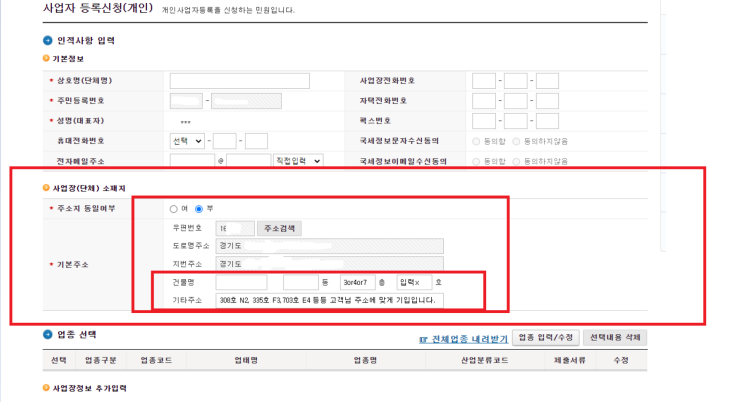The width and height of the screenshot is (743, 402).
Task: Click the middle 사업장전화번호 box
Action: [516, 81]
